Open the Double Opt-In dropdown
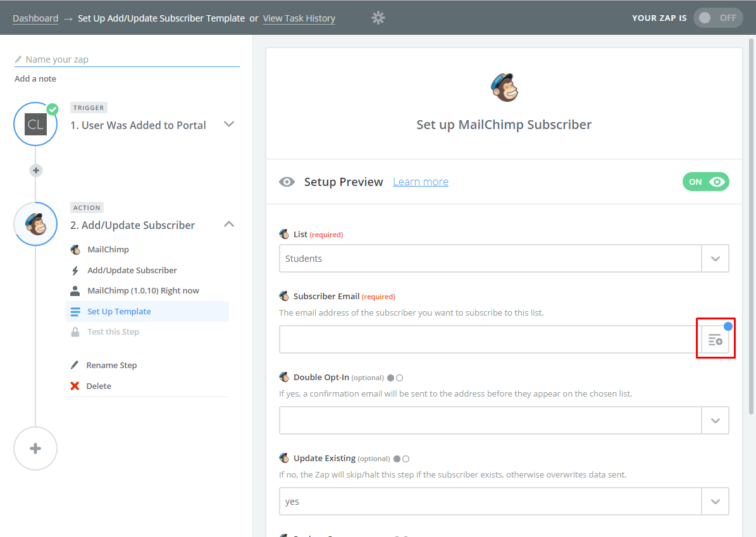 (504, 421)
